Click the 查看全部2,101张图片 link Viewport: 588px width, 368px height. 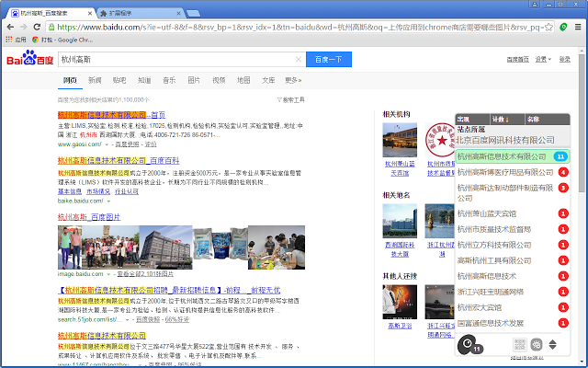pos(145,274)
